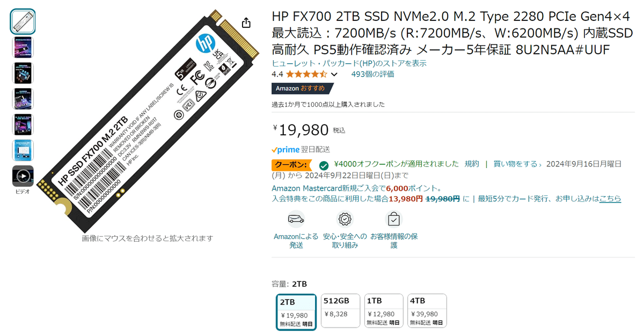This screenshot has width=644, height=334.
Task: Click the お客様情報の保護 shopping bag icon
Action: [x=393, y=219]
